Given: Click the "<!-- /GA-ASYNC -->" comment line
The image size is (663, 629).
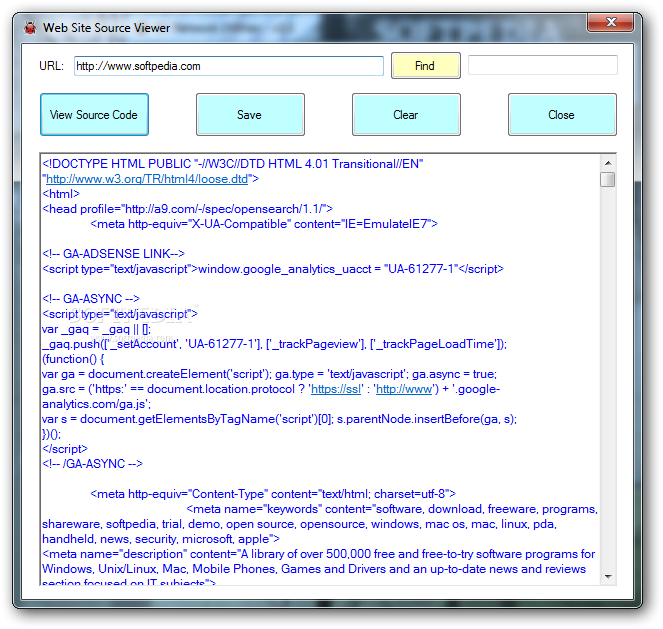Looking at the screenshot, I should [93, 464].
